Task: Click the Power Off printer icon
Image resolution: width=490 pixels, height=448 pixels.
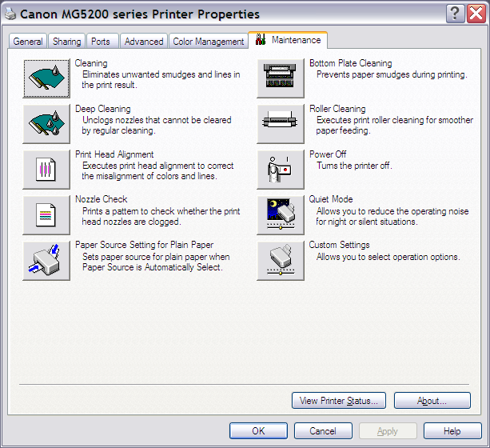Action: (281, 170)
